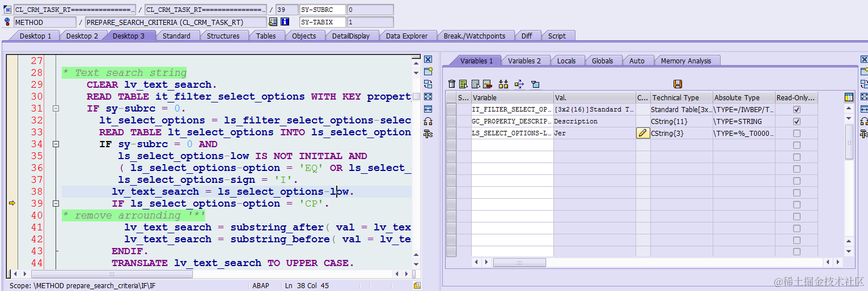Click the blue arrow icon in variables toolbar
Image resolution: width=868 pixels, height=291 pixels.
coord(519,84)
